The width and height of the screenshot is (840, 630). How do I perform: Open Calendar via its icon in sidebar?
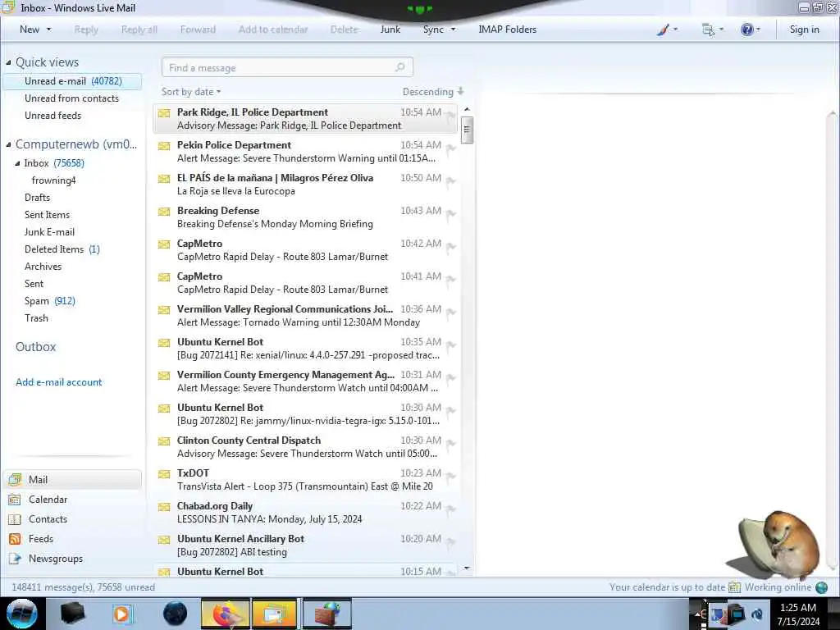pos(15,500)
